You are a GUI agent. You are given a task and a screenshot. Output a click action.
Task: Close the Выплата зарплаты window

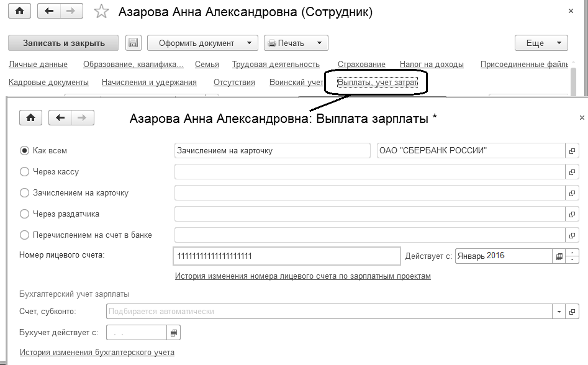tap(582, 118)
